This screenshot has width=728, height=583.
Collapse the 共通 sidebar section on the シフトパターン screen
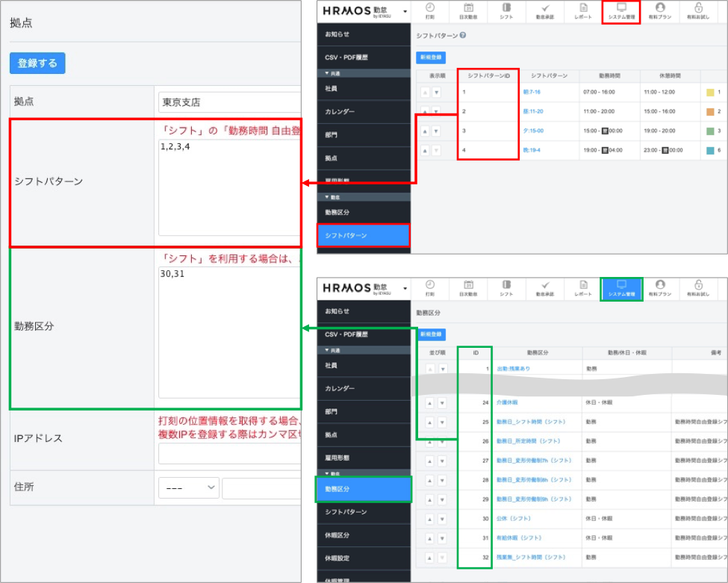(327, 74)
